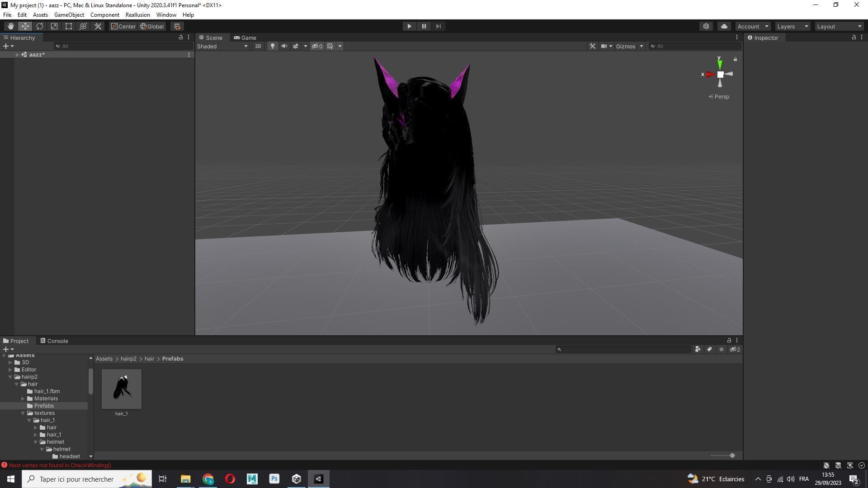
Task: Select the Hand tool
Action: point(10,26)
